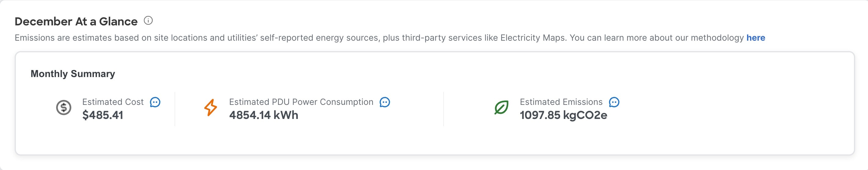Click the dollar sign cost icon
The image size is (868, 170).
tap(64, 108)
